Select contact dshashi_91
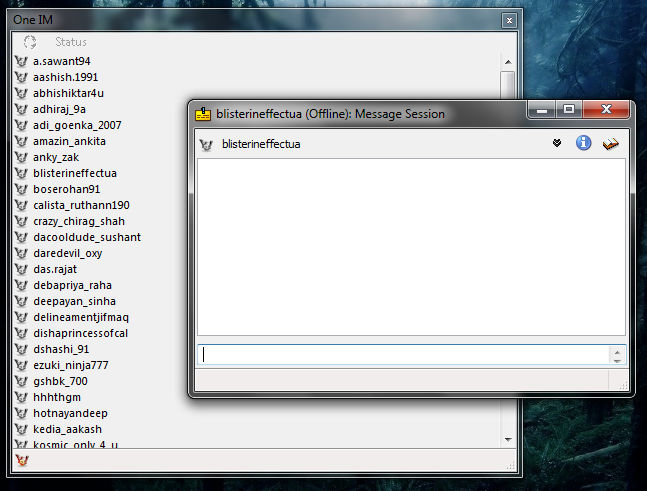The height and width of the screenshot is (491, 647). click(61, 349)
